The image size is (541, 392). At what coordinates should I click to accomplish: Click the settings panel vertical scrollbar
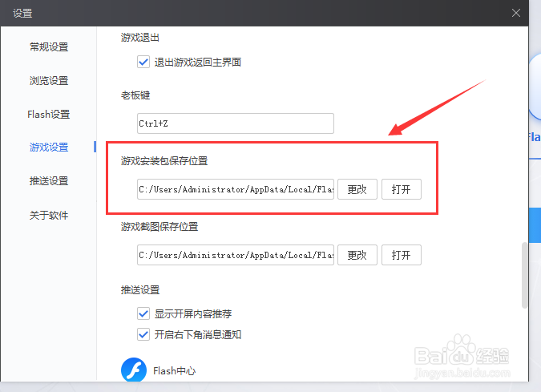pos(524,275)
